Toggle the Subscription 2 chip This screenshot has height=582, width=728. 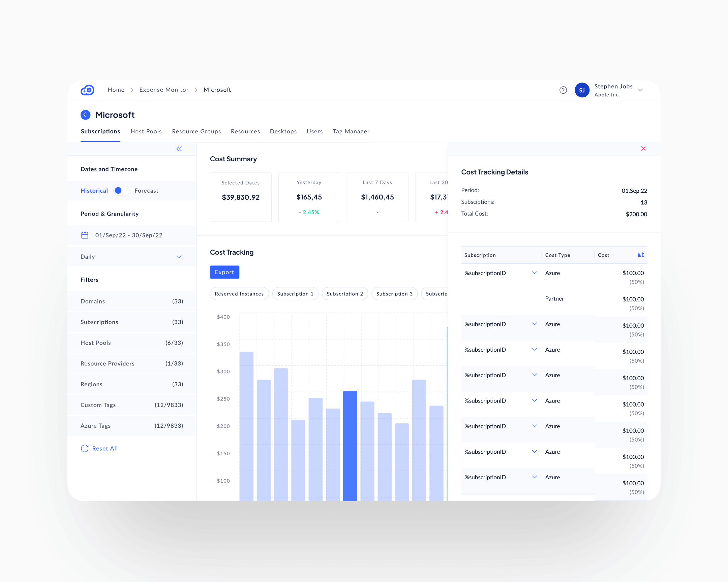click(x=344, y=294)
